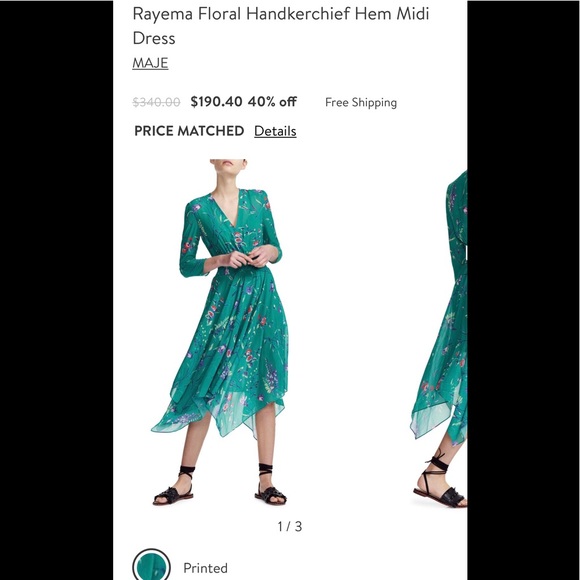The width and height of the screenshot is (580, 580).
Task: Click the Printed color label
Action: [x=205, y=568]
